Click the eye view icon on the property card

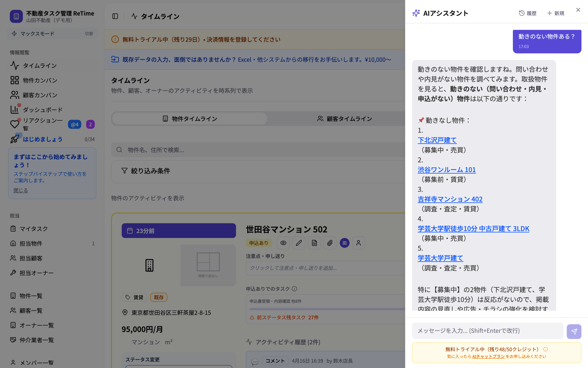283,243
